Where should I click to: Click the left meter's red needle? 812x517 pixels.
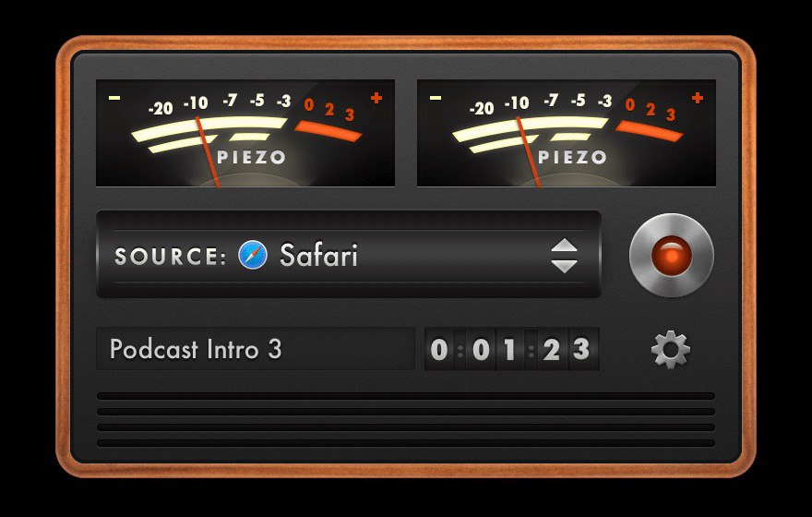pos(207,151)
